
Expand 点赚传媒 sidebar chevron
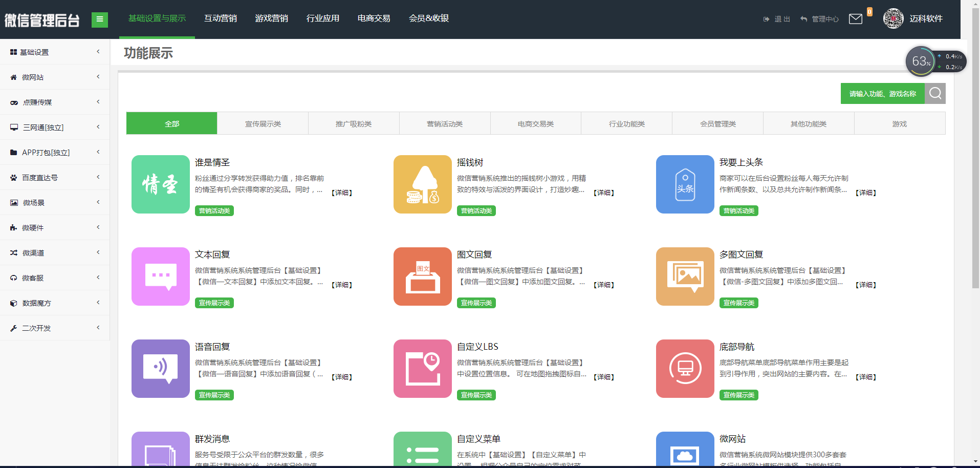pyautogui.click(x=98, y=102)
